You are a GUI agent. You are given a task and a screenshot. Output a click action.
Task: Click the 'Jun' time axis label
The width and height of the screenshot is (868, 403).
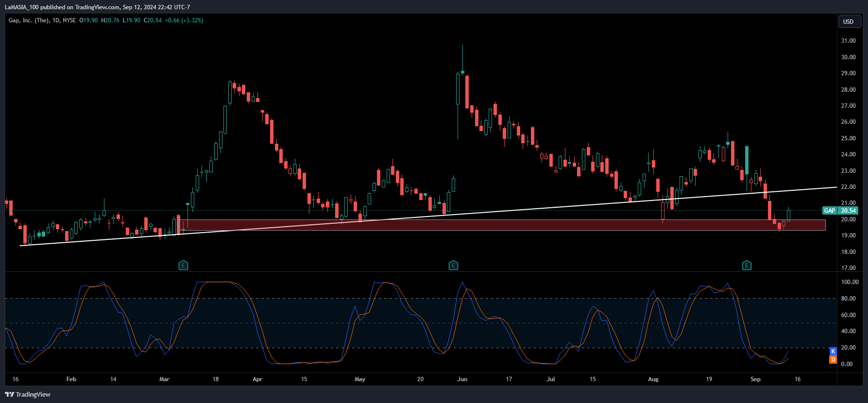[462, 379]
